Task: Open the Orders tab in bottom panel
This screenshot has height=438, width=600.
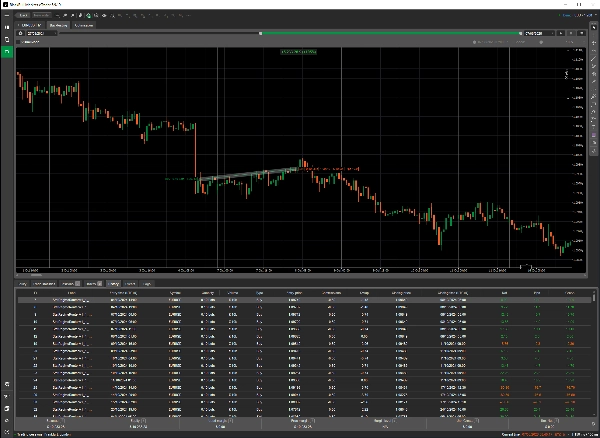Action: tap(93, 283)
